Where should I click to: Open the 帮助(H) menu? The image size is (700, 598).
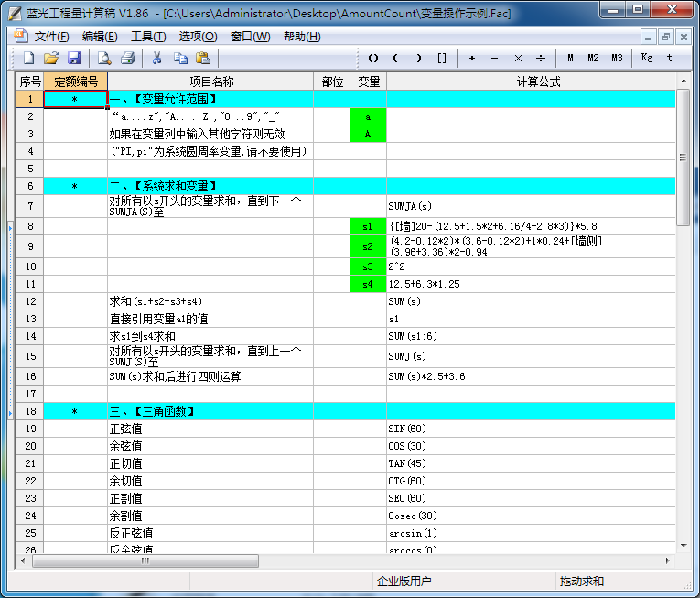tap(302, 37)
